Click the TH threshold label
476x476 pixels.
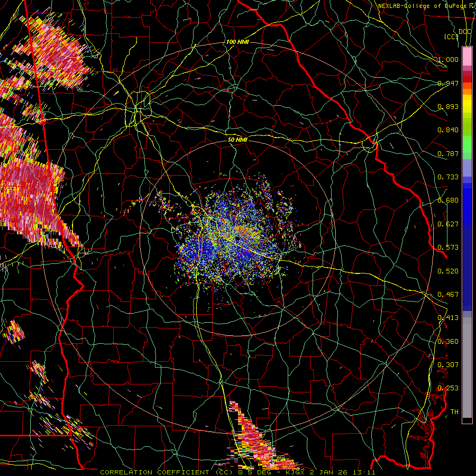454,412
